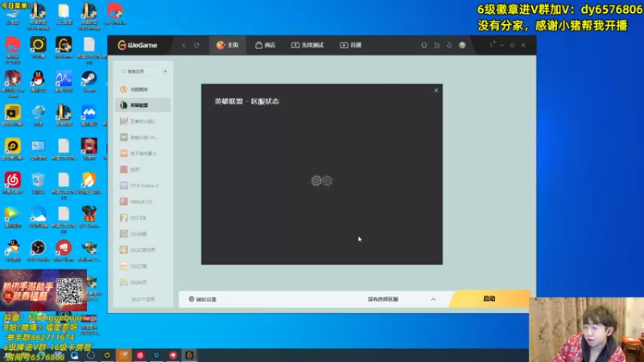644x362 pixels.
Task: Click the NetEase Music taskbar icon
Action: 140,355
